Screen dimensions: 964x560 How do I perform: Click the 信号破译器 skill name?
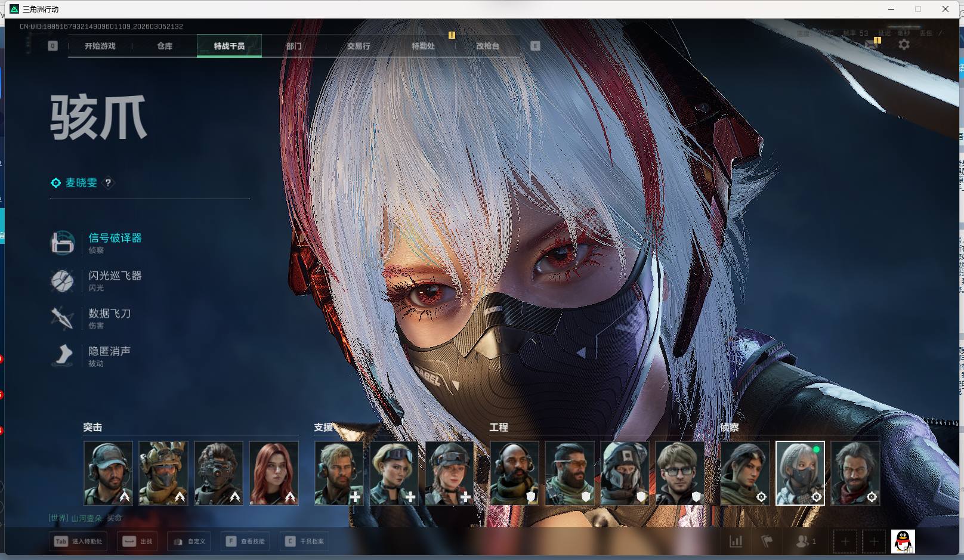tap(115, 238)
